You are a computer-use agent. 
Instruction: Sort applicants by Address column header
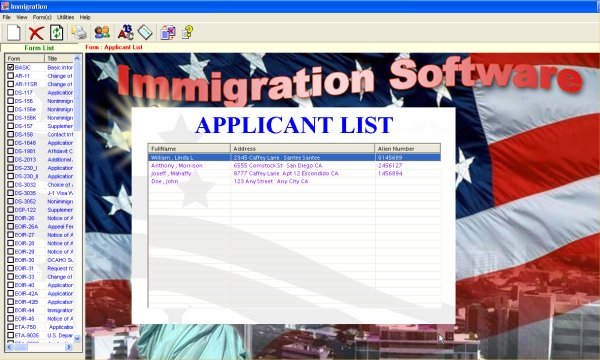[303, 148]
